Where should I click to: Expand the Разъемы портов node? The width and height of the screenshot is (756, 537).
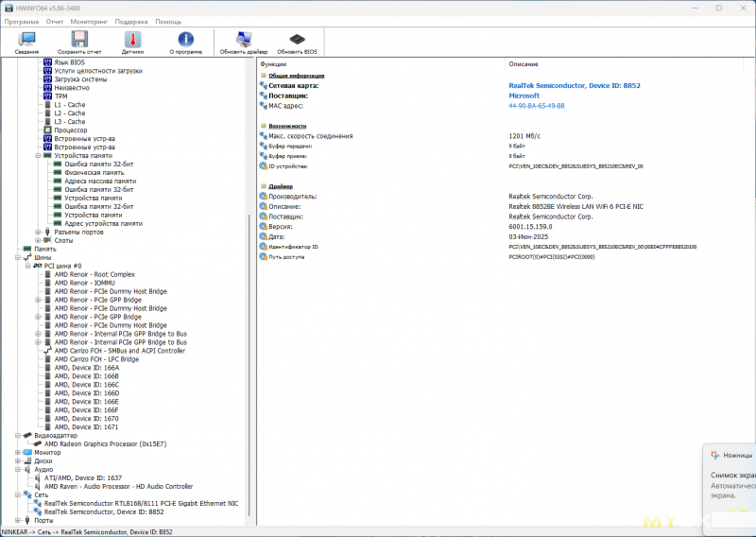tap(38, 232)
